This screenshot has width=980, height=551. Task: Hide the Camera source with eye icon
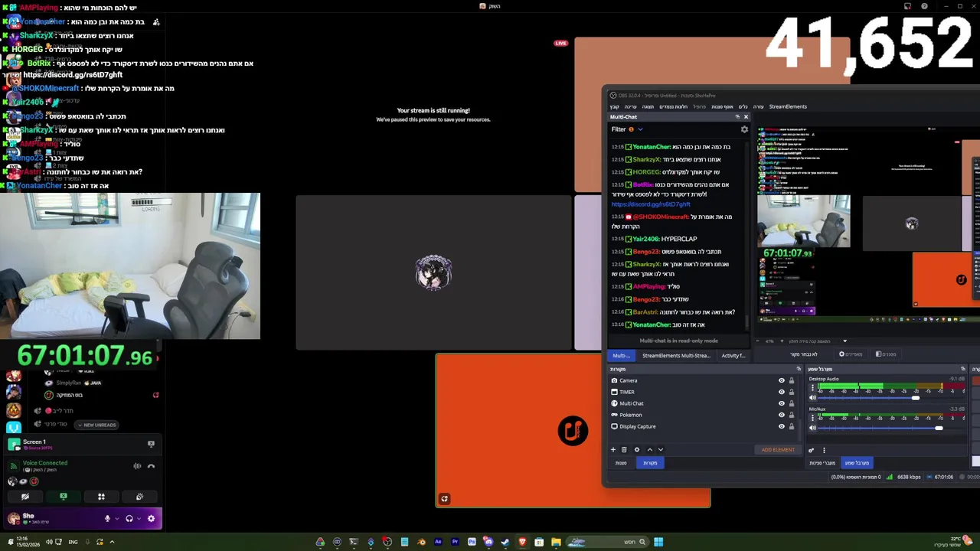click(x=782, y=380)
